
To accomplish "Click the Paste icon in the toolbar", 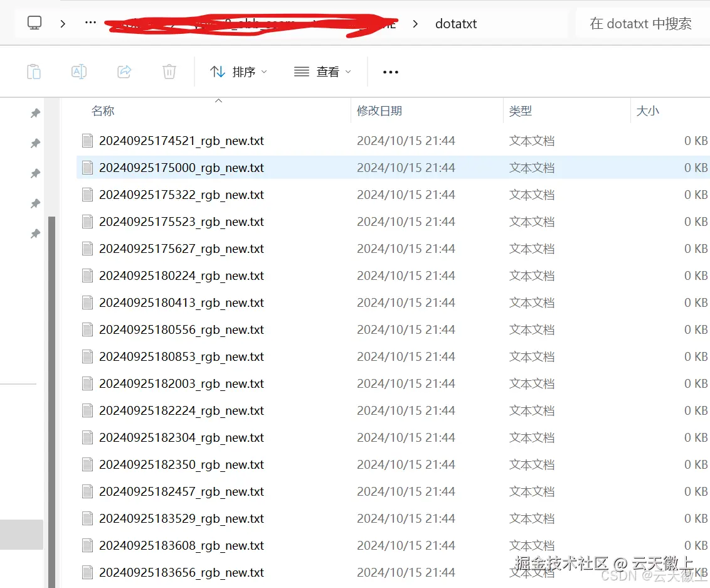I will click(x=34, y=72).
